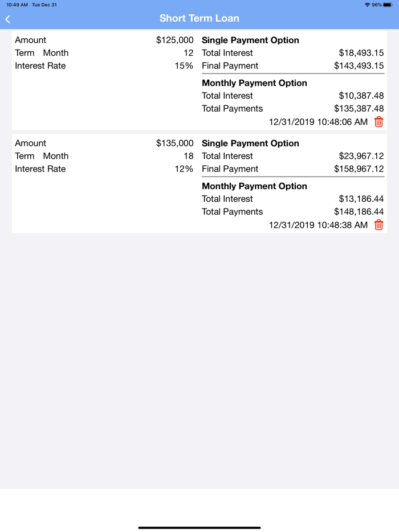399x532 pixels.
Task: Select the Monthly Payment Option heading on second loan
Action: click(254, 186)
